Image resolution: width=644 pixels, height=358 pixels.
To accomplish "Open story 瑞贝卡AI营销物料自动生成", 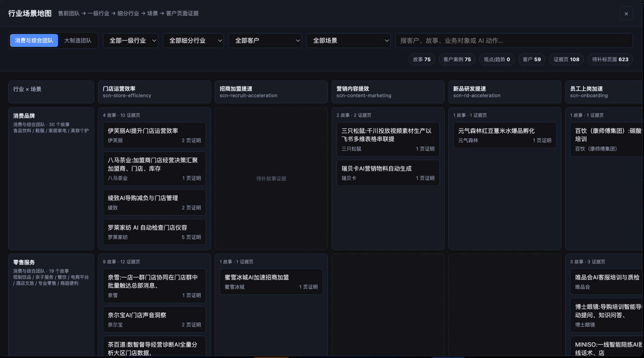I will click(x=388, y=173).
